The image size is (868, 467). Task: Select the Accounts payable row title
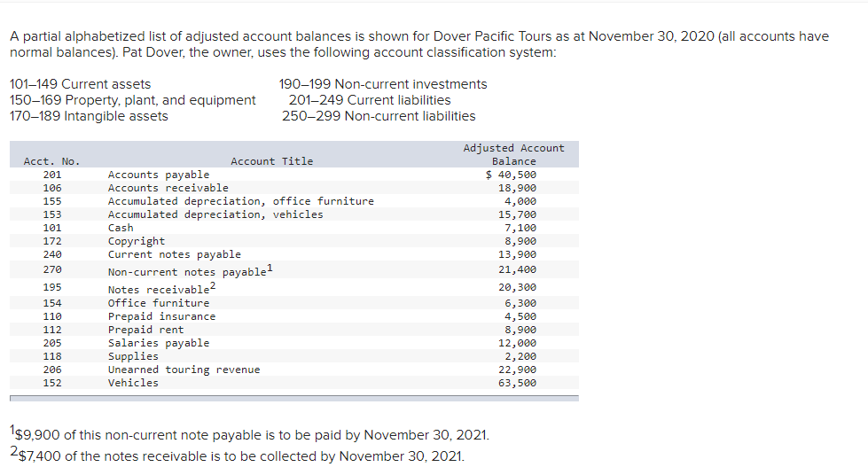coord(159,175)
